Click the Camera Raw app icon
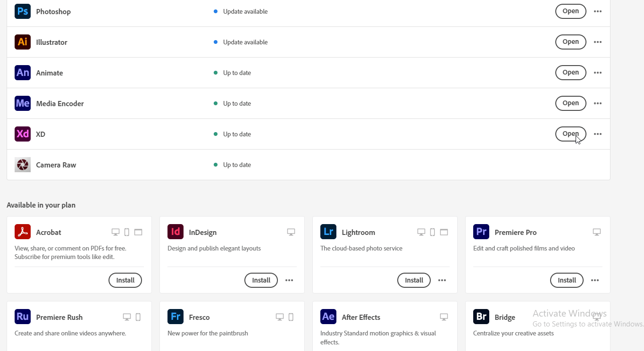 tap(23, 165)
